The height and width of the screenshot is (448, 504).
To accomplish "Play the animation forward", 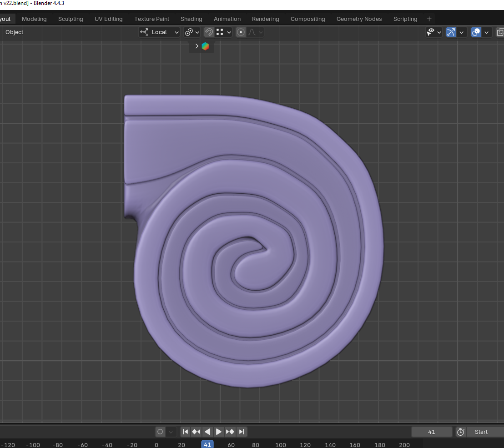I will coord(219,432).
